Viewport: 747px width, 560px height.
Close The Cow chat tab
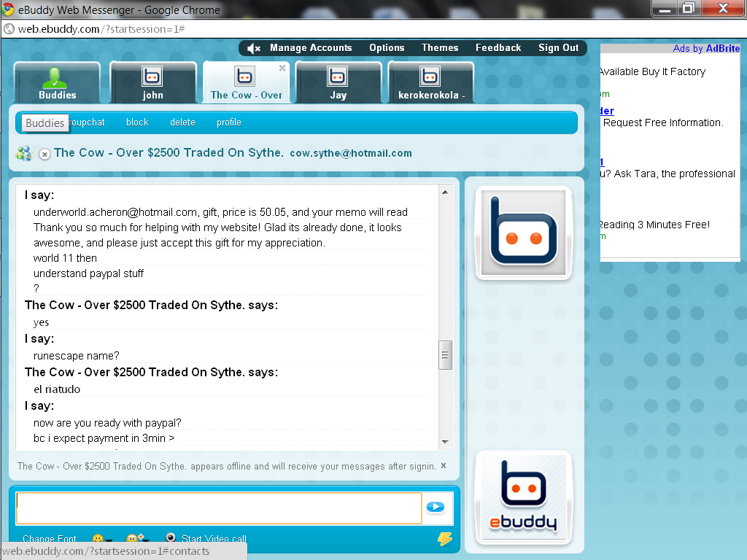coord(282,68)
